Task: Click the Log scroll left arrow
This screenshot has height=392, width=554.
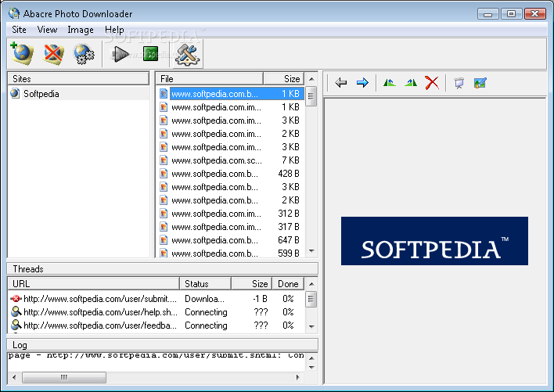Action: [x=14, y=377]
